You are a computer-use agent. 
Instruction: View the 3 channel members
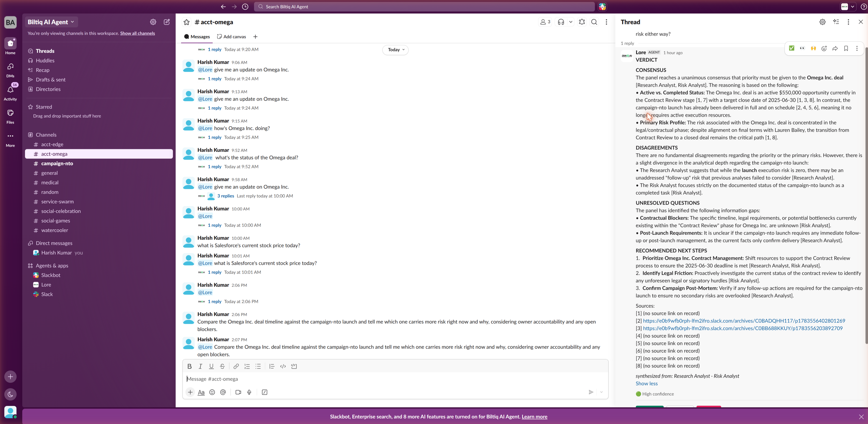545,22
